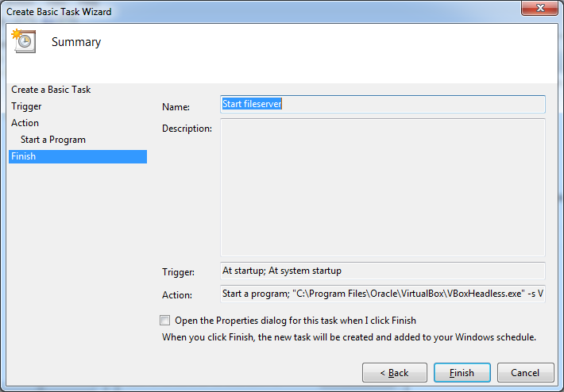Click the 'When you click Finish' notice text
This screenshot has height=392, width=564.
[x=349, y=337]
